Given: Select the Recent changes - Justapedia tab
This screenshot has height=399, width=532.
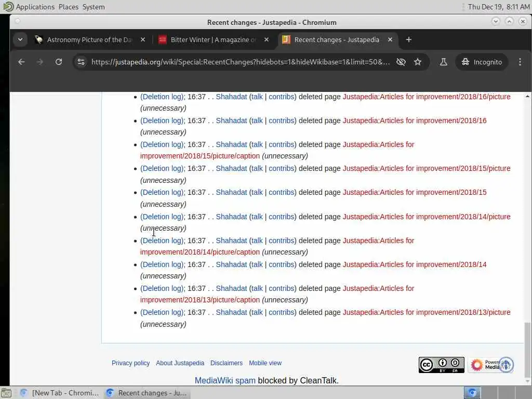Looking at the screenshot, I should point(337,39).
